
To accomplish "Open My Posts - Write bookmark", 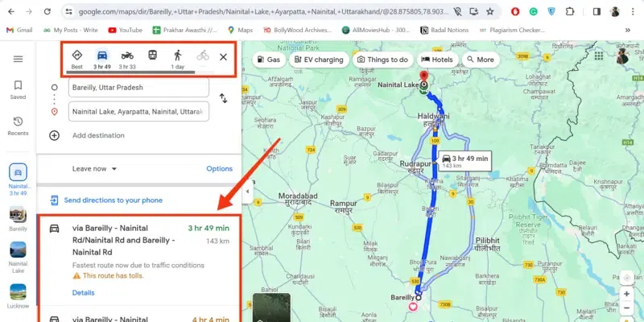I will [x=71, y=30].
